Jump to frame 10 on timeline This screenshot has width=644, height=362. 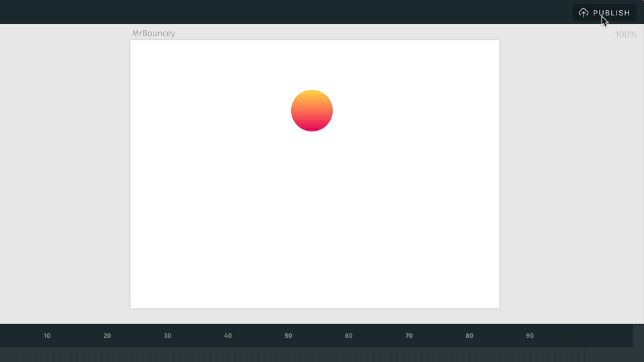click(x=47, y=336)
